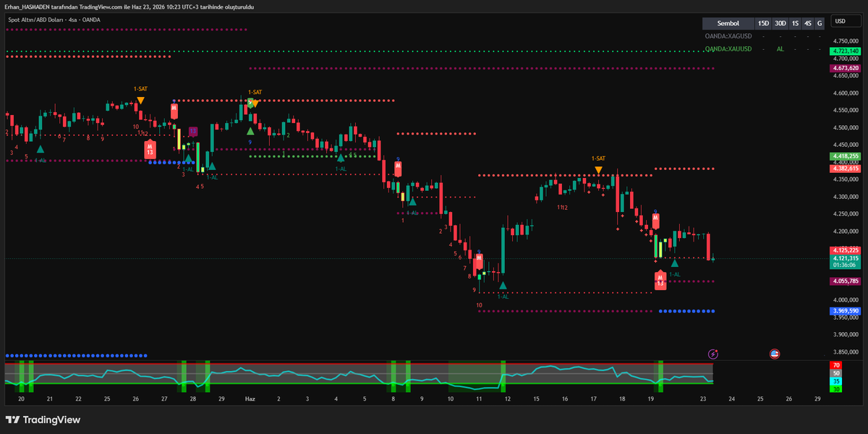868x434 pixels.
Task: Click the M label with 9 at June 8
Action: click(x=398, y=168)
